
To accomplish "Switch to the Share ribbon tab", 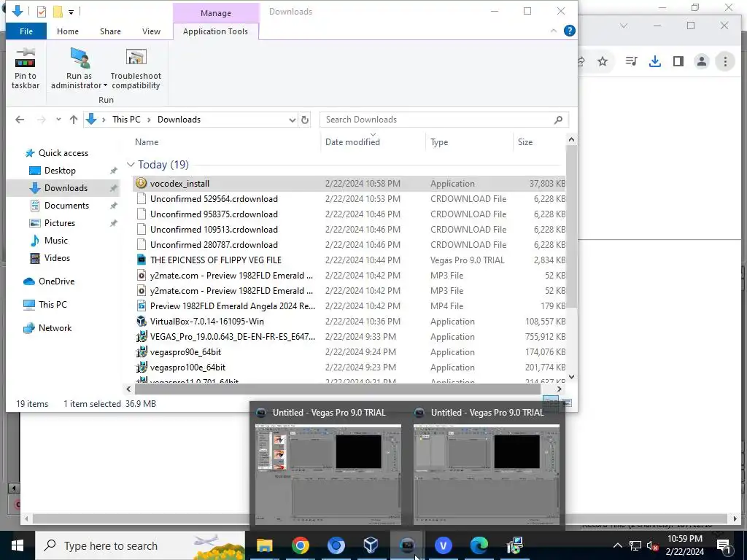I will 110,31.
